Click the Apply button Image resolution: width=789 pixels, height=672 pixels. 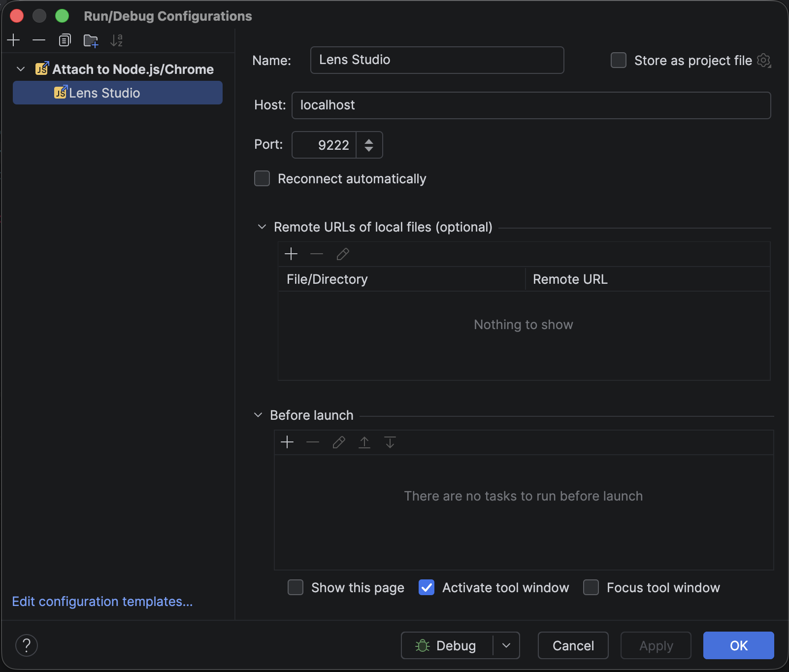tap(656, 645)
